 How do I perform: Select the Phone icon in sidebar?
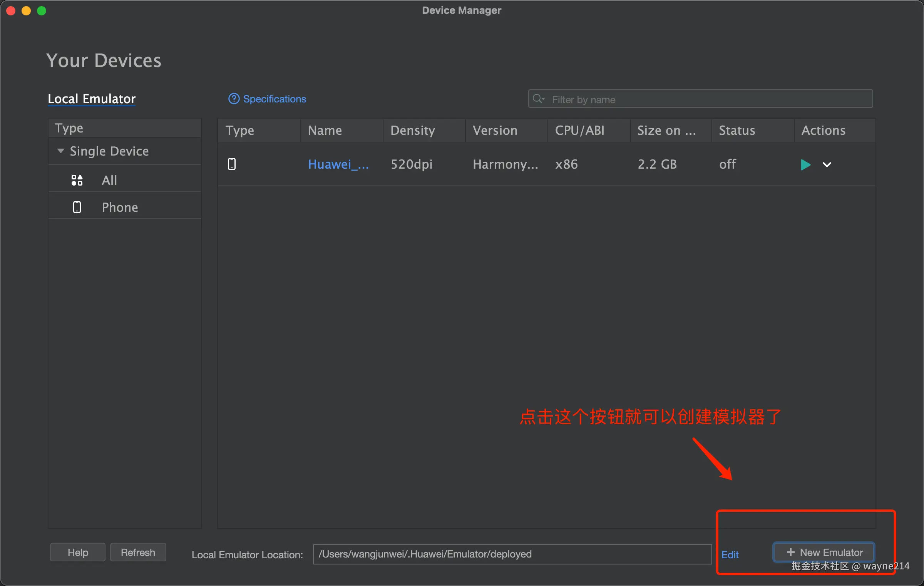[77, 207]
